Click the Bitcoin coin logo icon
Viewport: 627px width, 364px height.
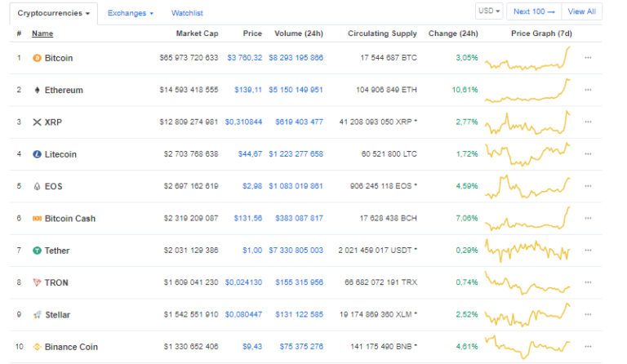tap(37, 58)
